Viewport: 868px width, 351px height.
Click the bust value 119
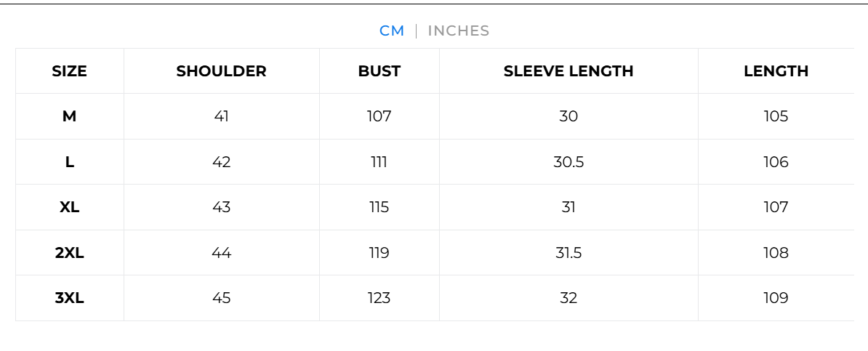tap(379, 253)
